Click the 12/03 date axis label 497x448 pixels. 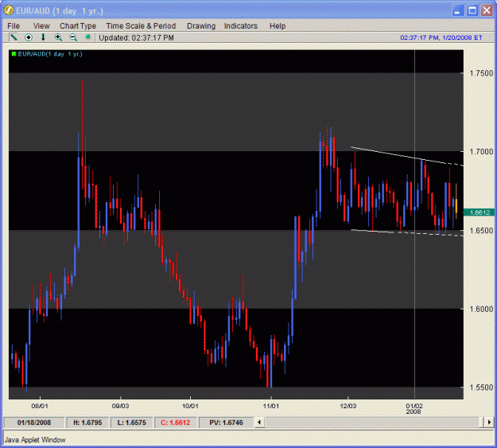coord(348,406)
